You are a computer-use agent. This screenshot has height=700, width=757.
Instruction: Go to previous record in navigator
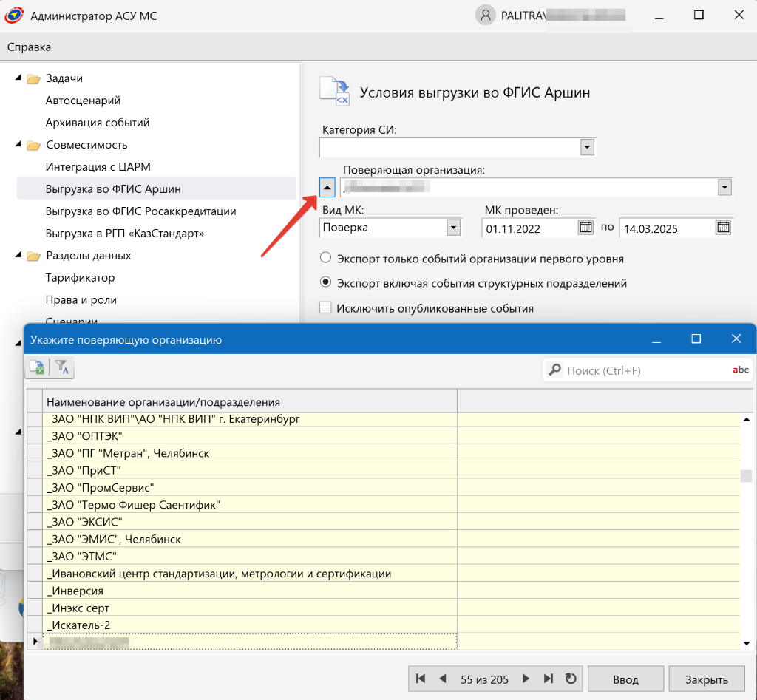point(442,679)
